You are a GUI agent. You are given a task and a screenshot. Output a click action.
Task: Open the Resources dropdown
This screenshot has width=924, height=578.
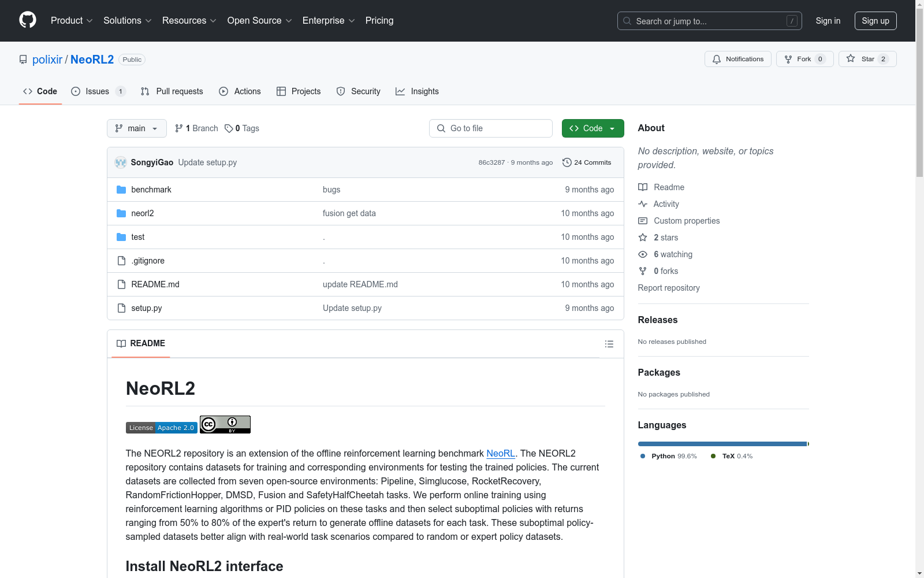pyautogui.click(x=189, y=21)
